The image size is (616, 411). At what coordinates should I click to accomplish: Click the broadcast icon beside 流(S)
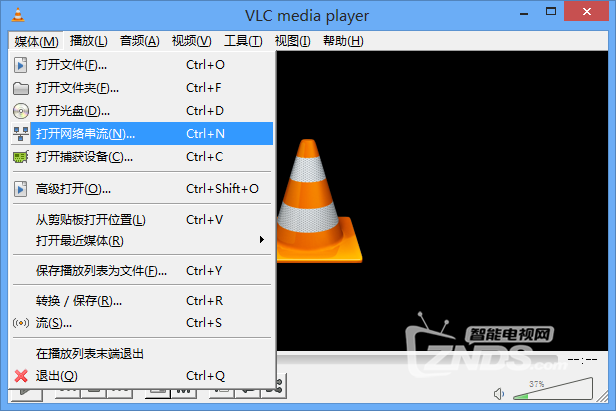pyautogui.click(x=21, y=323)
